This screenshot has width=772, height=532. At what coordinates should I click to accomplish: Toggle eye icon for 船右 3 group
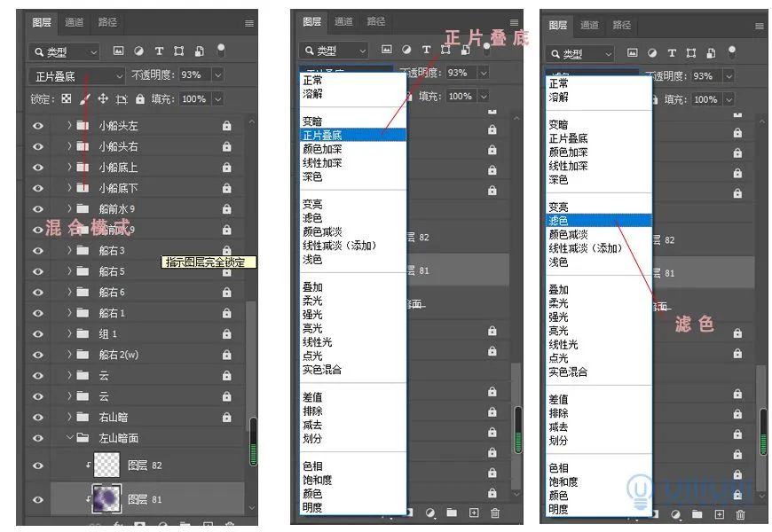38,251
